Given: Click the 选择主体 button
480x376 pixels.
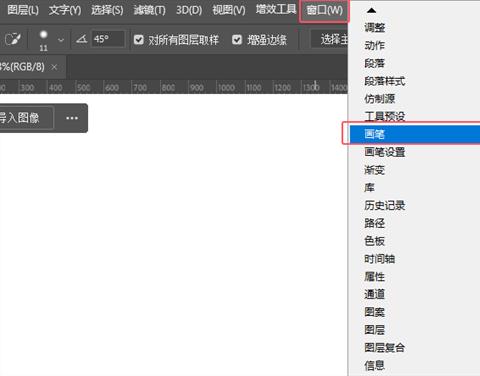Looking at the screenshot, I should pos(329,40).
